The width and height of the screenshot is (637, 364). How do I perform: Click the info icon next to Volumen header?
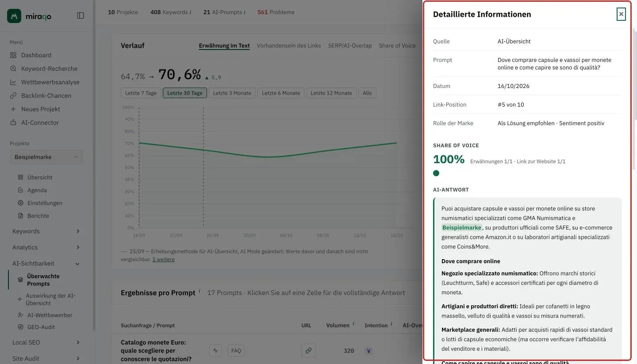(x=353, y=324)
